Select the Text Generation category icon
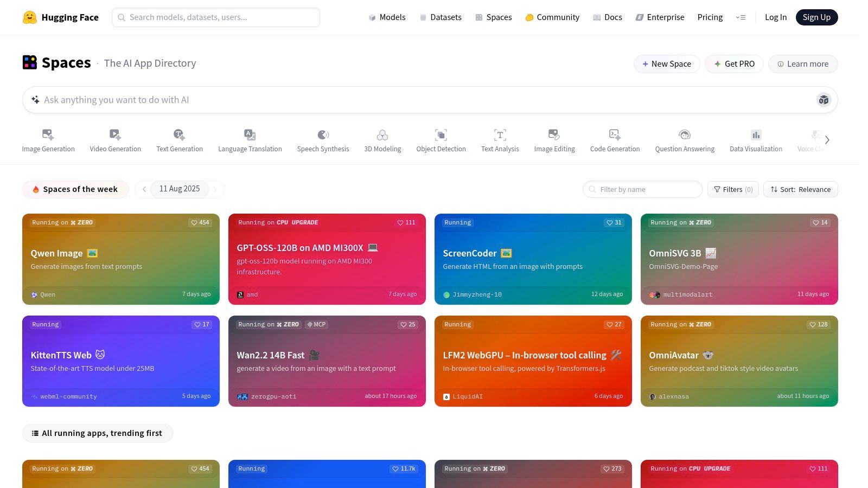This screenshot has width=868, height=488. click(x=180, y=134)
